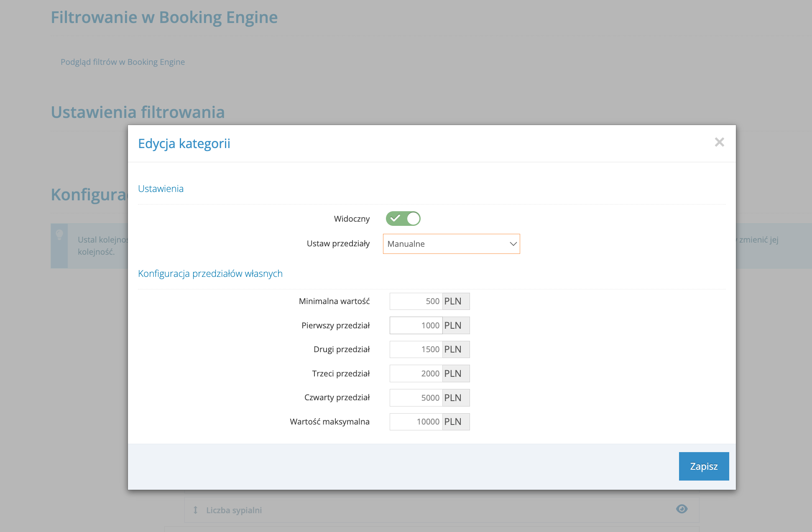Click the Filtrowanie w Booking Engine heading

(164, 18)
